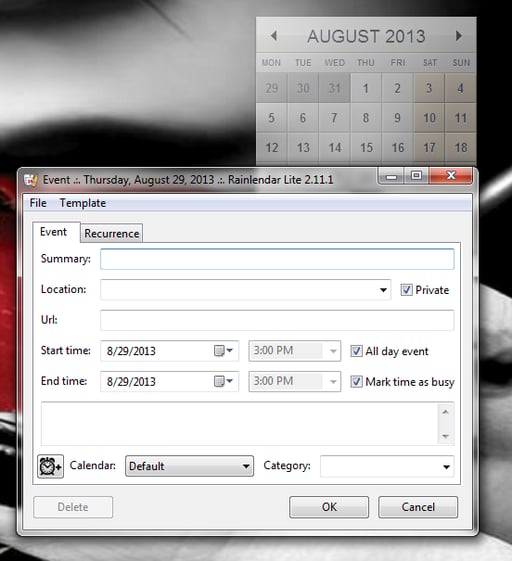The image size is (512, 561).
Task: Toggle Mark time as busy checkbox
Action: [356, 382]
